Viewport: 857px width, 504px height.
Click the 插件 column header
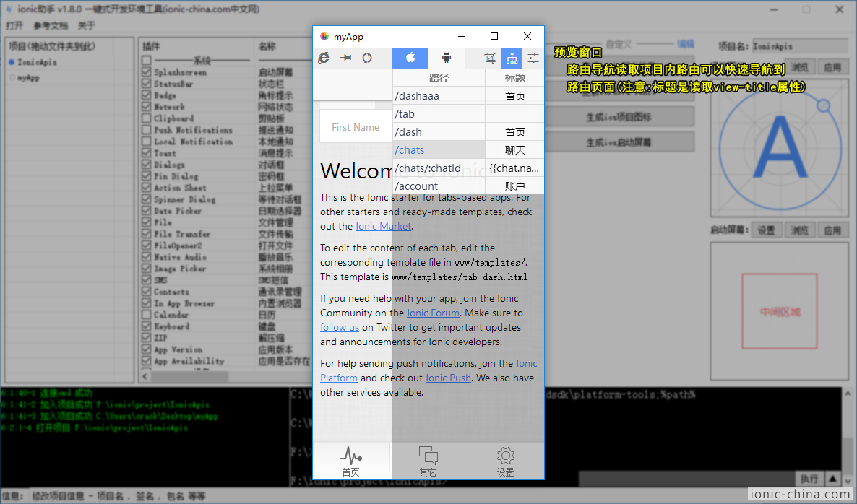coord(151,46)
